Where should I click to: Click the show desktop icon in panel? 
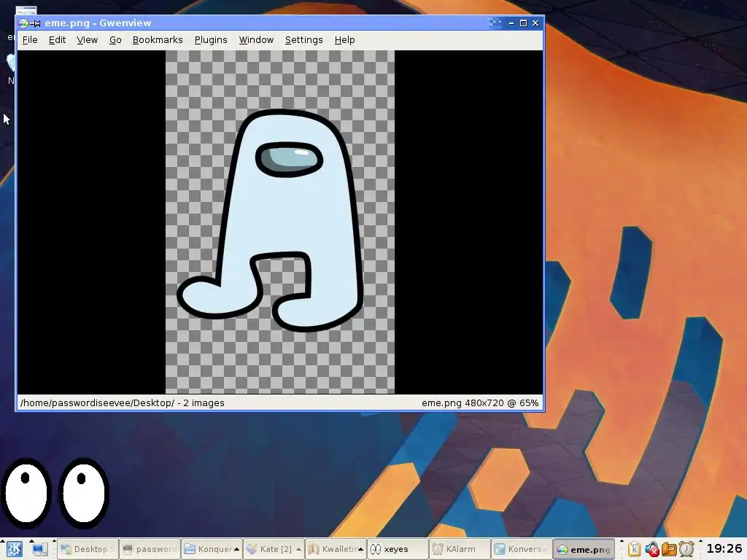pos(39,550)
